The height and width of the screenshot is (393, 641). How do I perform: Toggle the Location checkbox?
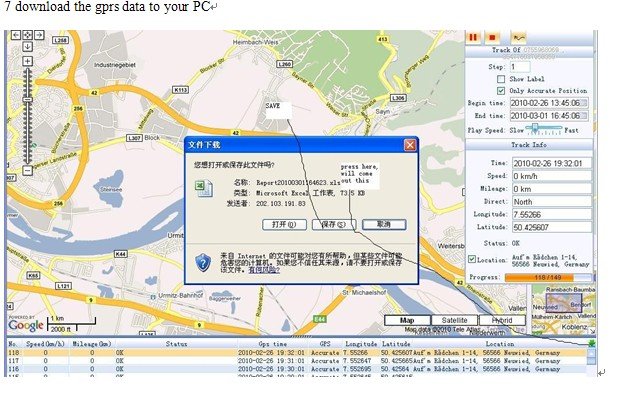point(472,259)
